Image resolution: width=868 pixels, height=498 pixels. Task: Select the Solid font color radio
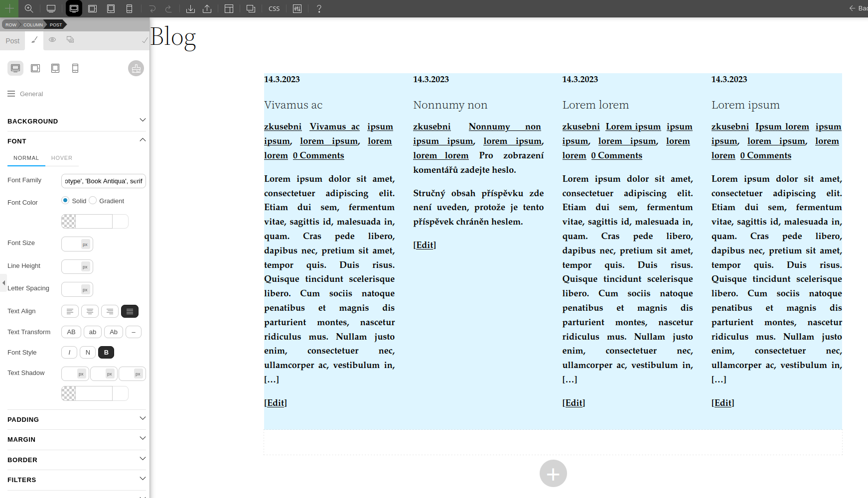tap(65, 200)
